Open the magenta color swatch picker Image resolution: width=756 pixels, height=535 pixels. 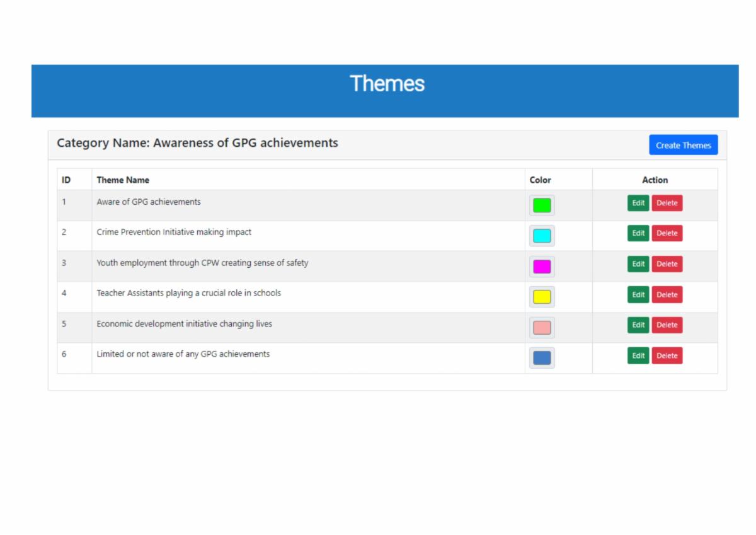[x=542, y=267]
